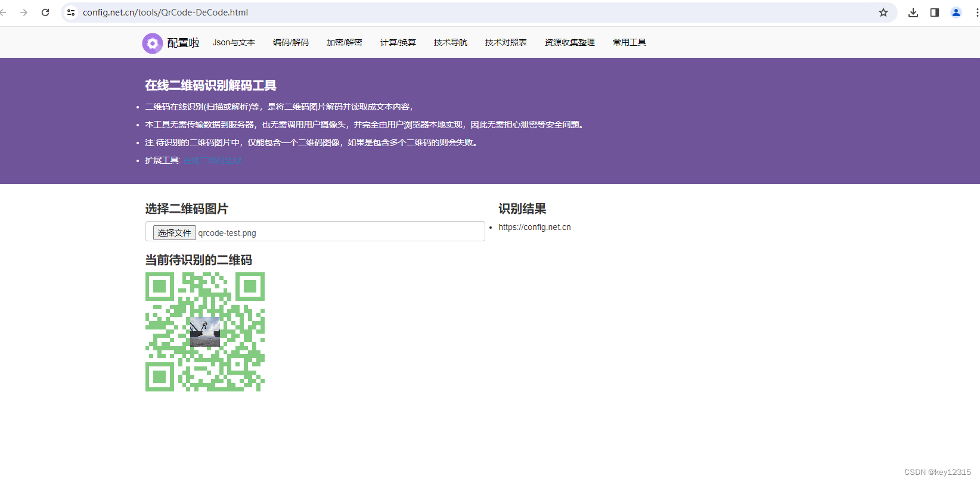
Task: Open the browser downloads icon
Action: pos(913,13)
